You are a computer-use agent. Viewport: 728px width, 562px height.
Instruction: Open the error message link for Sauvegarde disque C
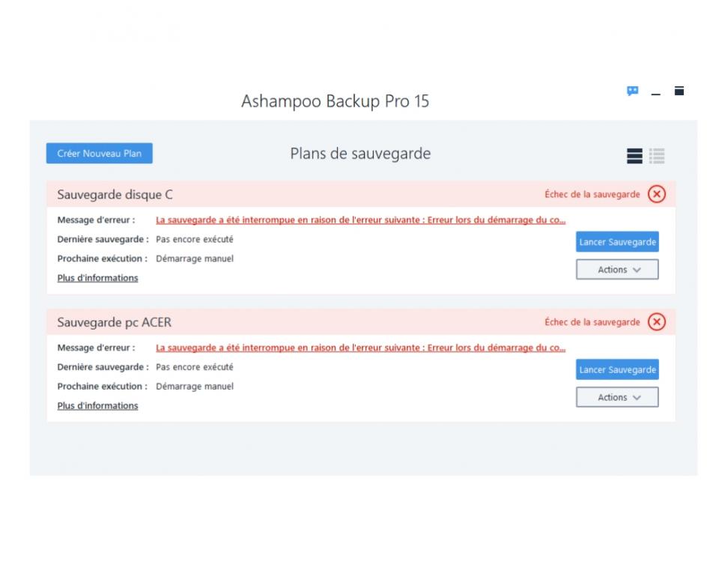(360, 220)
